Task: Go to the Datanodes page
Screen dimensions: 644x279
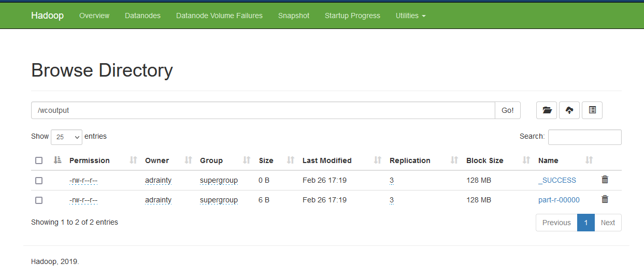Action: tap(142, 16)
